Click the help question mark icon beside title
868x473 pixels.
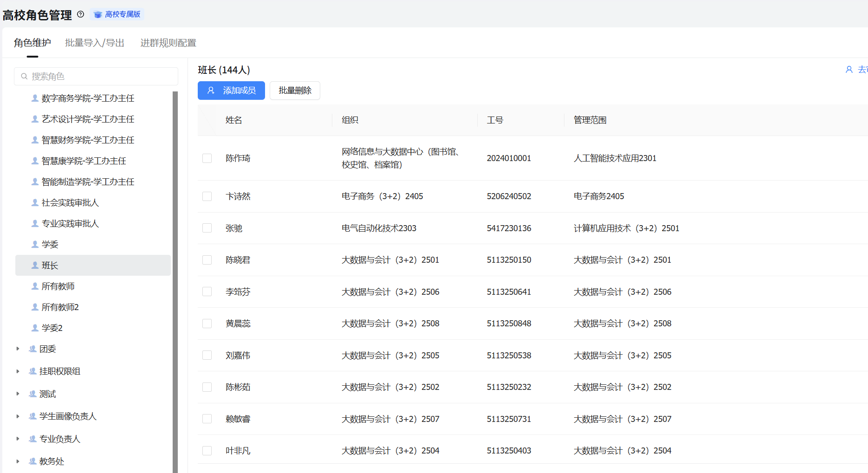tap(81, 14)
